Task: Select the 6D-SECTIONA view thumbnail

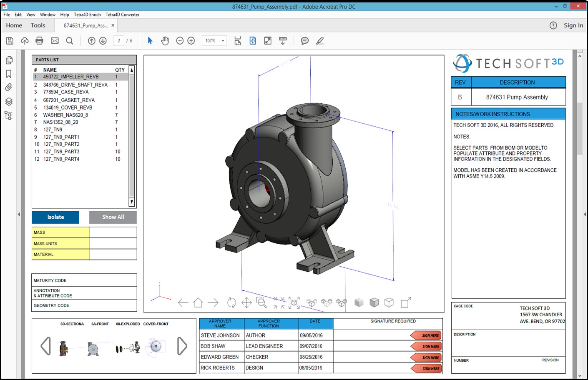Action: point(64,348)
